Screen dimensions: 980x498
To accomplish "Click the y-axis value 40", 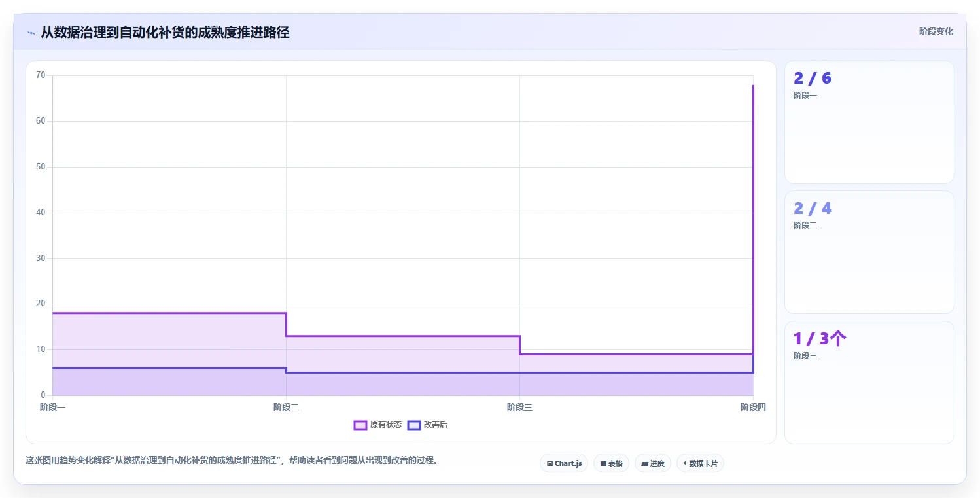I will [41, 213].
